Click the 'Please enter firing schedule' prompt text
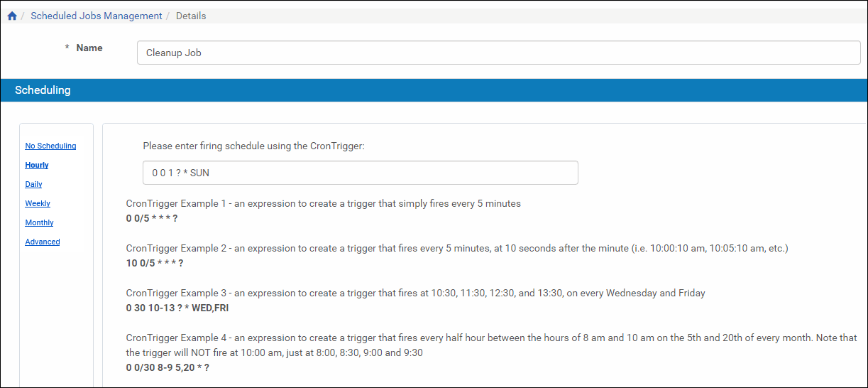The image size is (868, 388). [253, 146]
